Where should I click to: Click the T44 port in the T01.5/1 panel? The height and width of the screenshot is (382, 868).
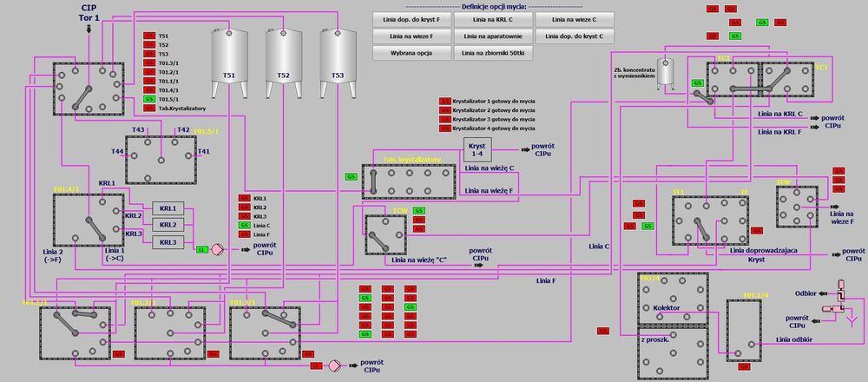pos(134,156)
